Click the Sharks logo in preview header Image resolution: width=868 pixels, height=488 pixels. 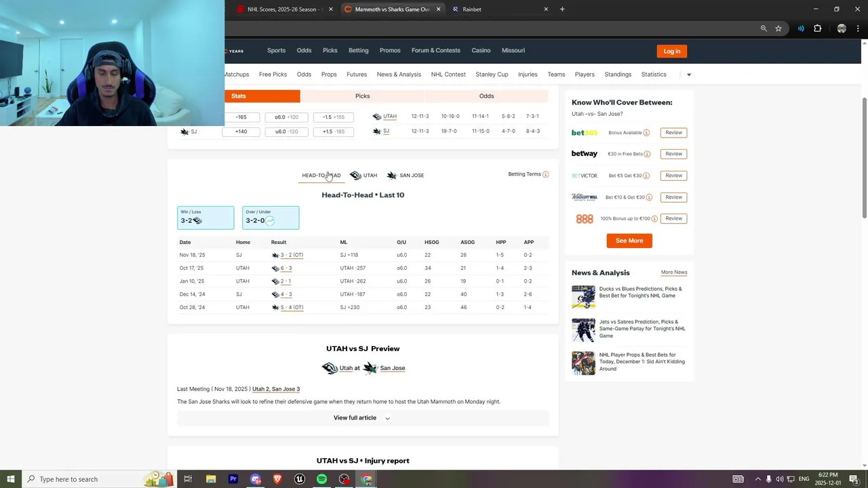[x=370, y=368]
